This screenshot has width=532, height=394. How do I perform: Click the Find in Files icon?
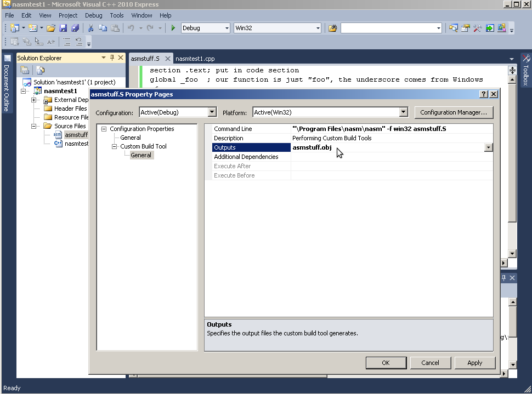click(332, 28)
